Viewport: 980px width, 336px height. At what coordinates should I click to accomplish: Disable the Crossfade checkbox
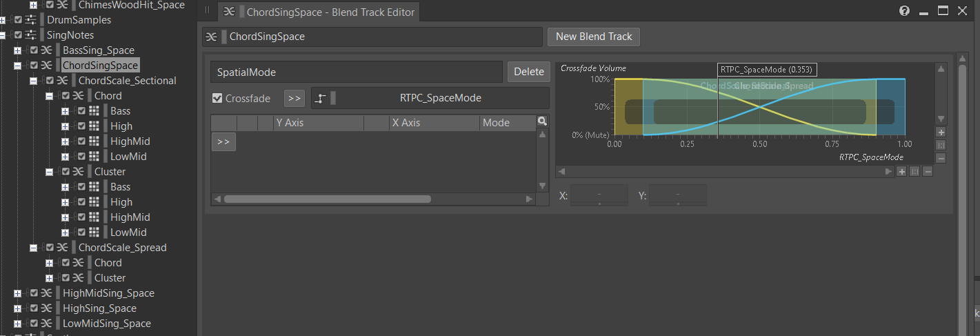(217, 98)
